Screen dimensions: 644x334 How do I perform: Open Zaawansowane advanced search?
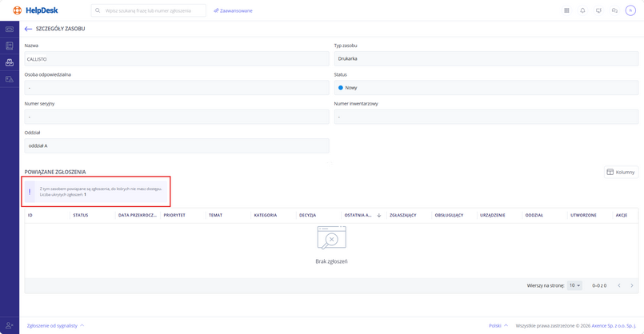coord(233,10)
